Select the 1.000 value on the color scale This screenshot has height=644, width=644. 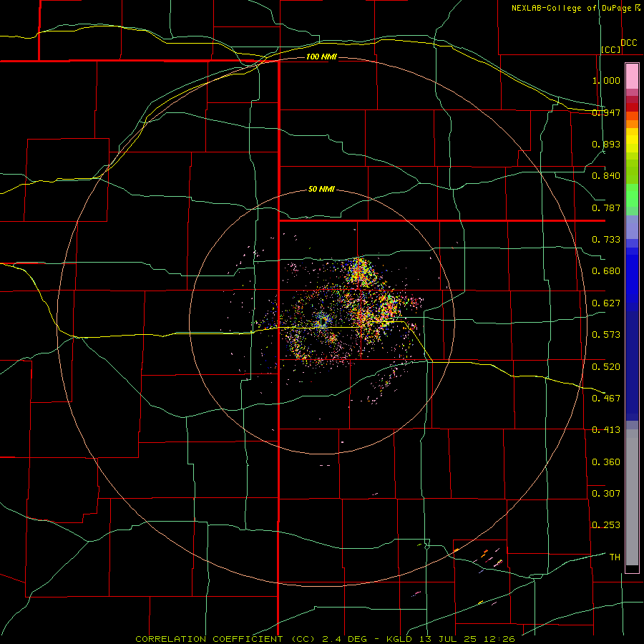tap(606, 80)
